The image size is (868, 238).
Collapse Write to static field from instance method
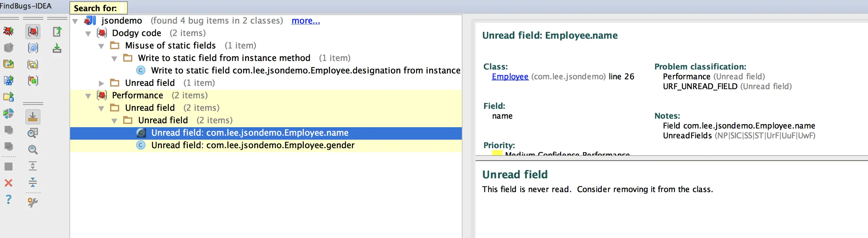tap(115, 59)
